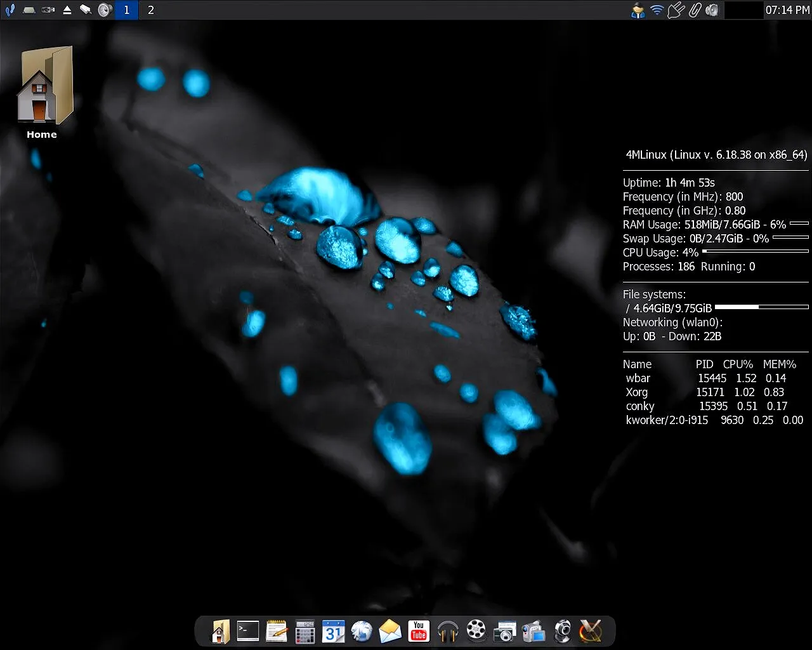Click the 07:14 PM clock

pyautogui.click(x=787, y=10)
